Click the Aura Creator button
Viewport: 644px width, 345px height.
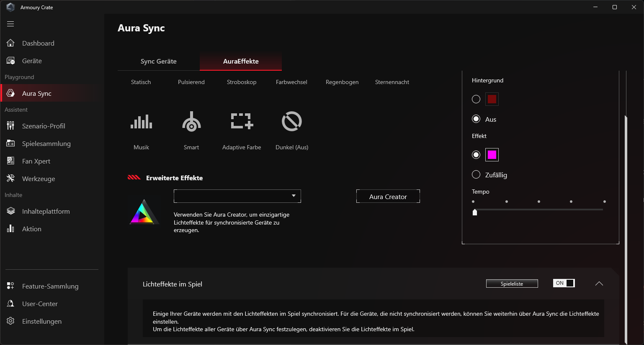pos(388,197)
